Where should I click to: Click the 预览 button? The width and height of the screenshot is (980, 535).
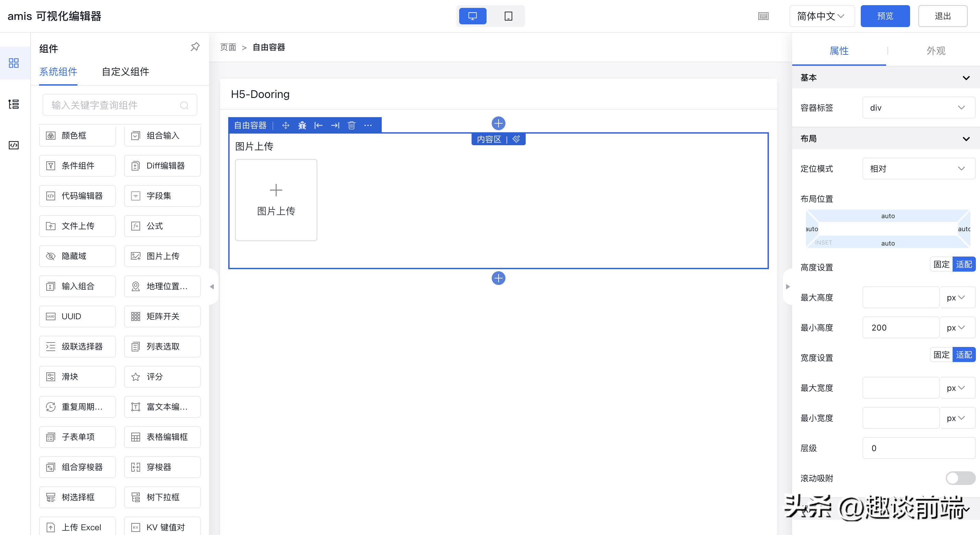point(885,16)
